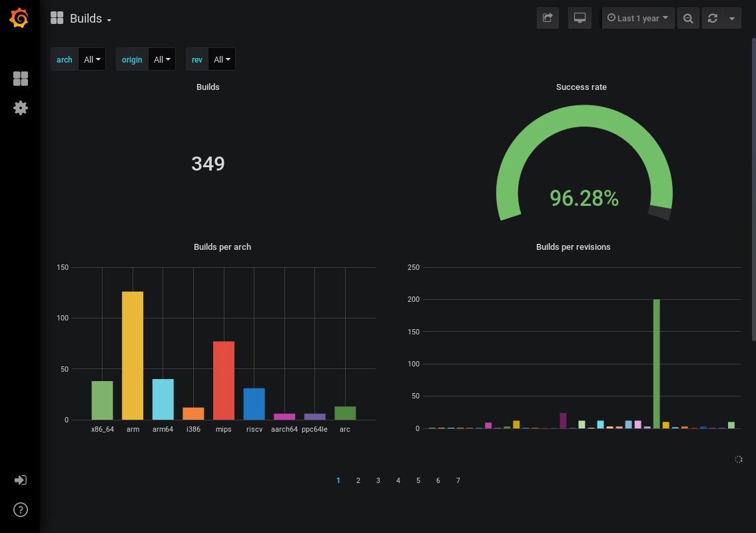Click the green success rate gauge arc

584,116
